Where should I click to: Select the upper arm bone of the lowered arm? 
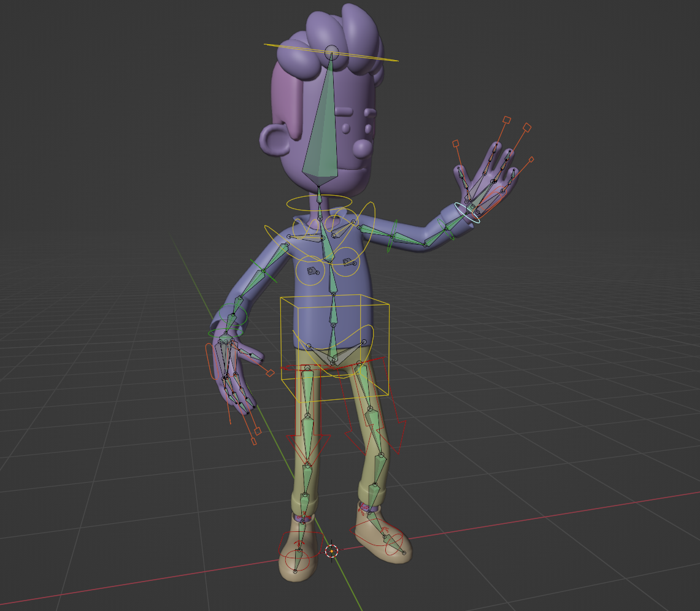275,258
